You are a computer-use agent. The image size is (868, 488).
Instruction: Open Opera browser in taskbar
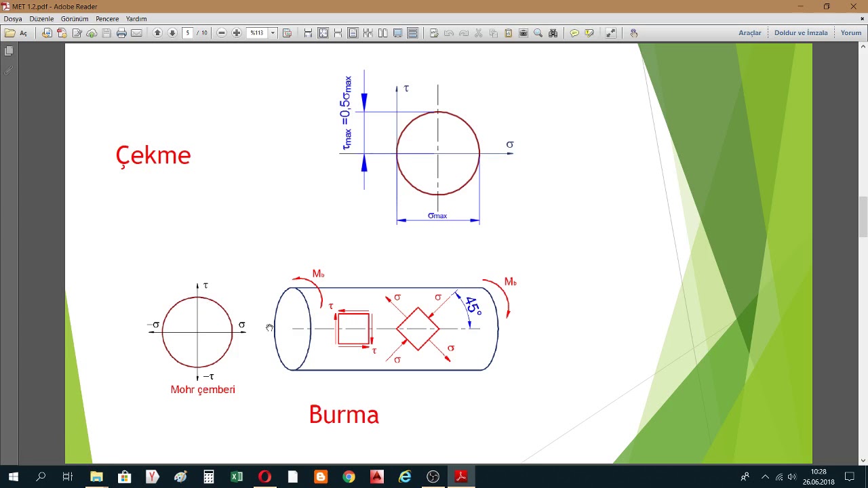click(x=264, y=477)
